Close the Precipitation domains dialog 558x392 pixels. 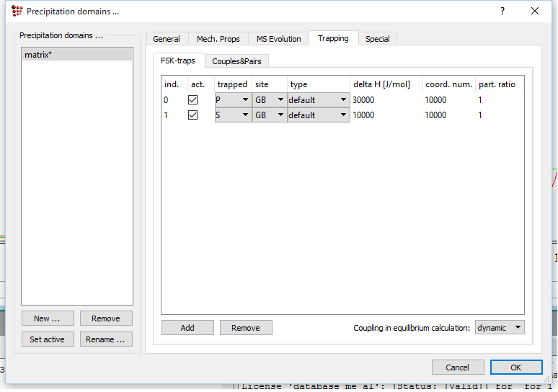535,11
